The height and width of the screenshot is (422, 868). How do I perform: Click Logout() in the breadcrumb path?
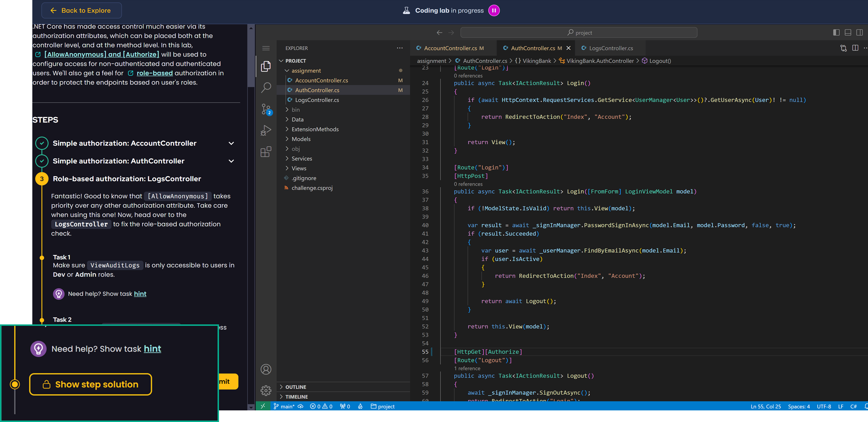(660, 61)
